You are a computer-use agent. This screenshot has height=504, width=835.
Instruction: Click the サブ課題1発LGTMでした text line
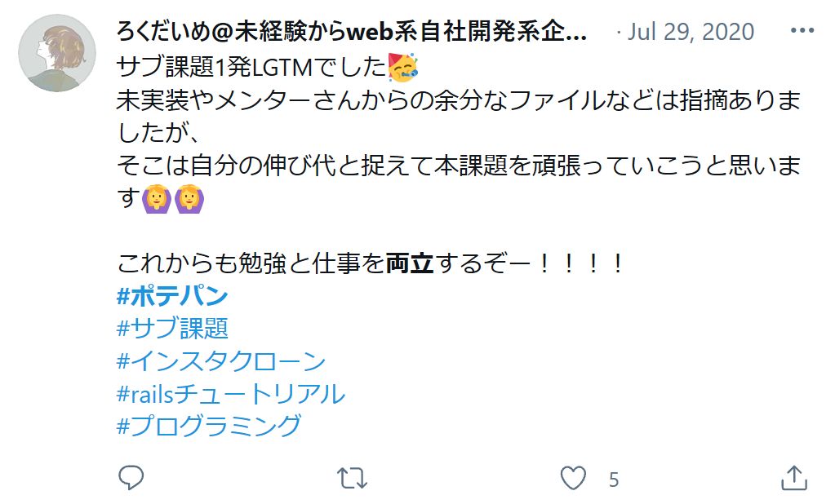251,68
